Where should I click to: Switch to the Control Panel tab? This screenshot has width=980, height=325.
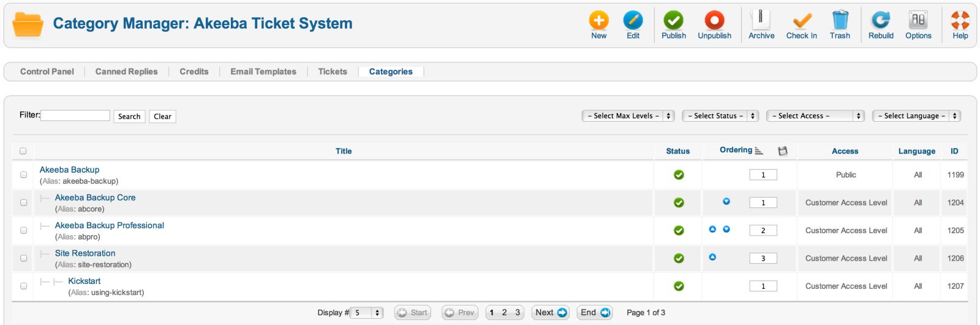(x=47, y=72)
